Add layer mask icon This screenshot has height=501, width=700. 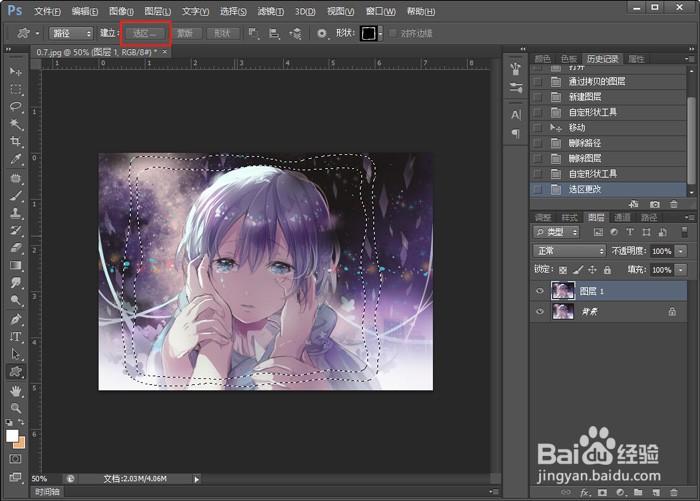602,493
